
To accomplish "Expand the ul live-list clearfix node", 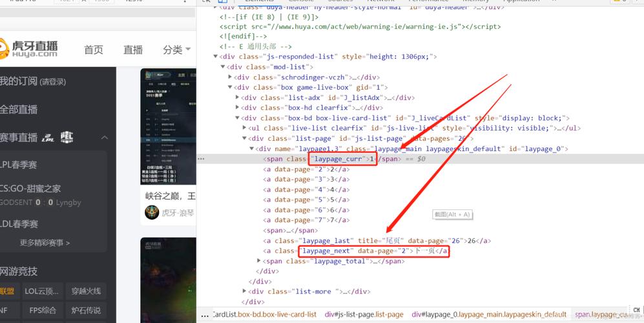I will (x=244, y=128).
